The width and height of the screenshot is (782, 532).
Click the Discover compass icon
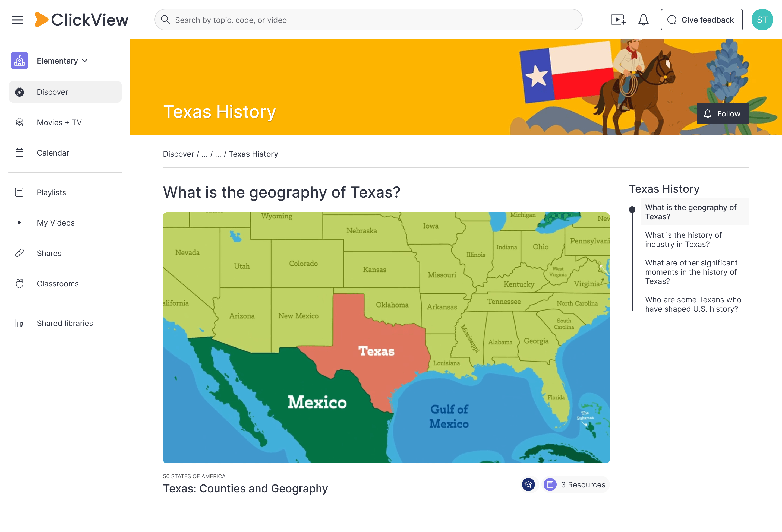(20, 92)
